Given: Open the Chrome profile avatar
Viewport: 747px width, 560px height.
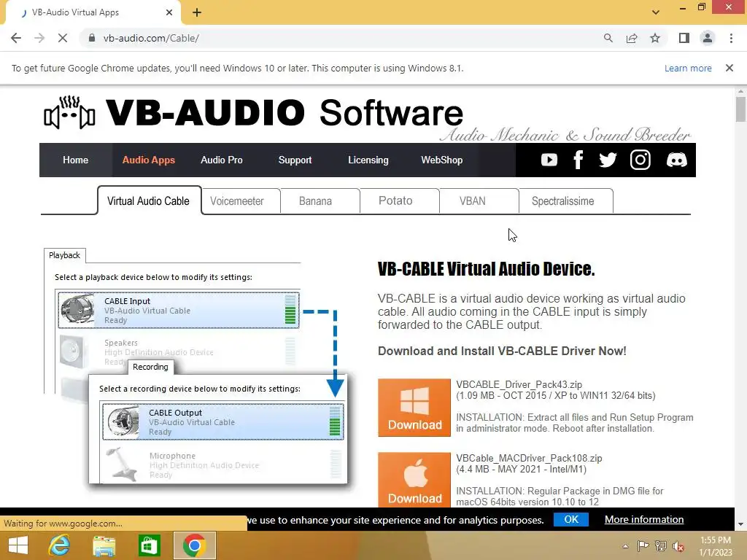Looking at the screenshot, I should point(708,38).
